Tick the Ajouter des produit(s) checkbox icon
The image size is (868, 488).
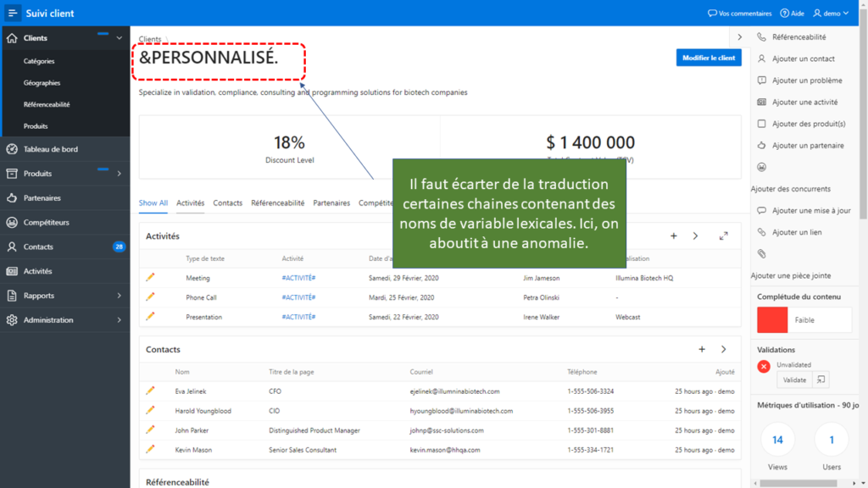[762, 124]
